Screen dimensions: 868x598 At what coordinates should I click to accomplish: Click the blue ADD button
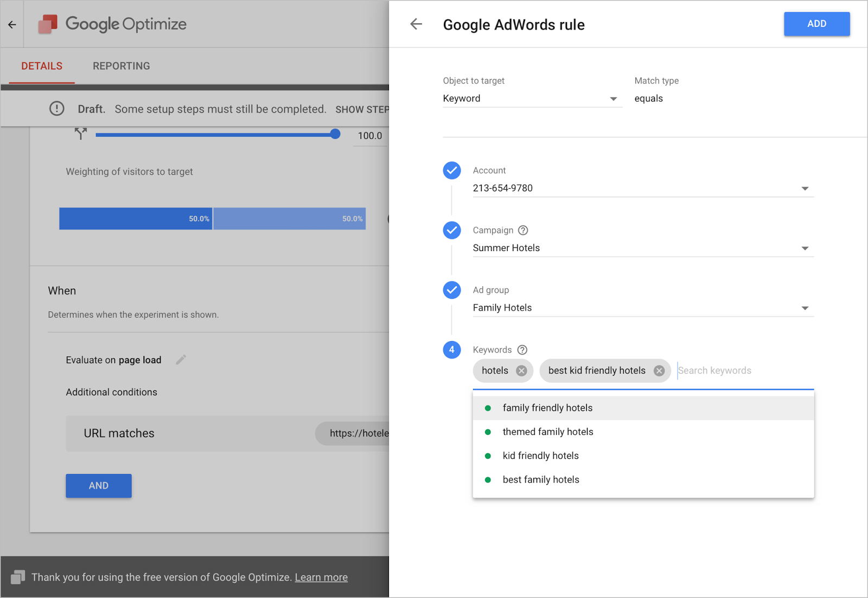coord(816,24)
